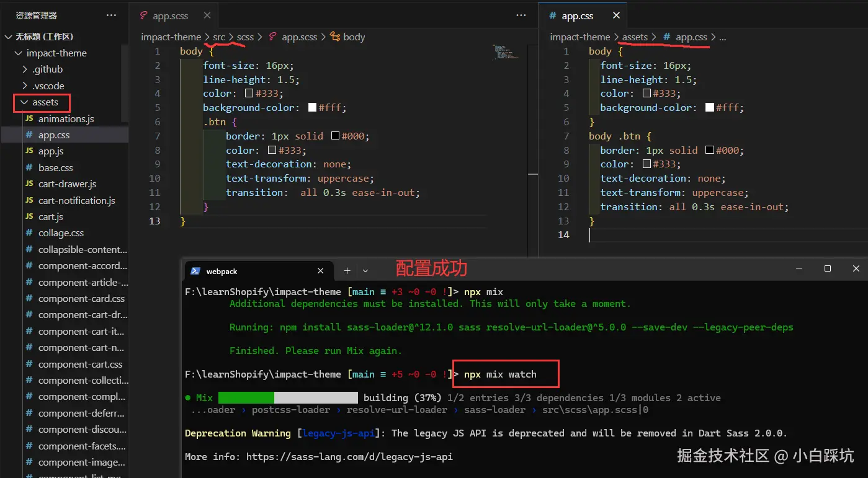Image resolution: width=868 pixels, height=478 pixels.
Task: Click hash icon on app.css tab
Action: 552,15
